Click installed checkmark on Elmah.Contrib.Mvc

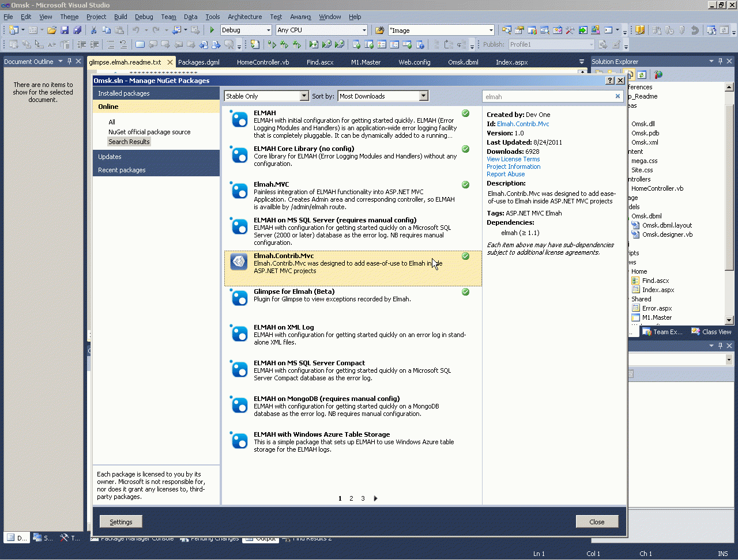click(465, 256)
